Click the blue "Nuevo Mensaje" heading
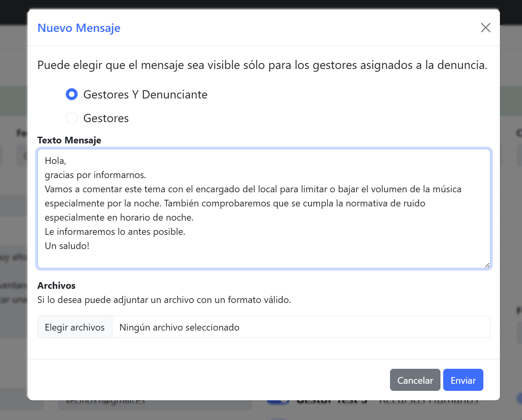 tap(79, 28)
